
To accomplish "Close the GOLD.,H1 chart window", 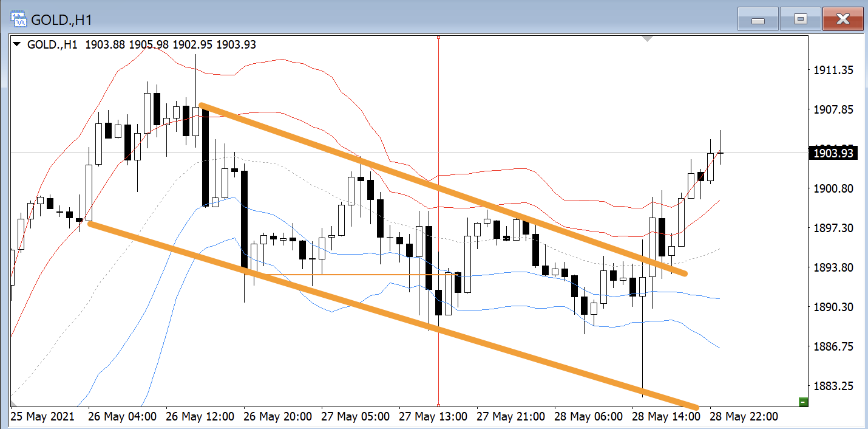I will pos(843,20).
